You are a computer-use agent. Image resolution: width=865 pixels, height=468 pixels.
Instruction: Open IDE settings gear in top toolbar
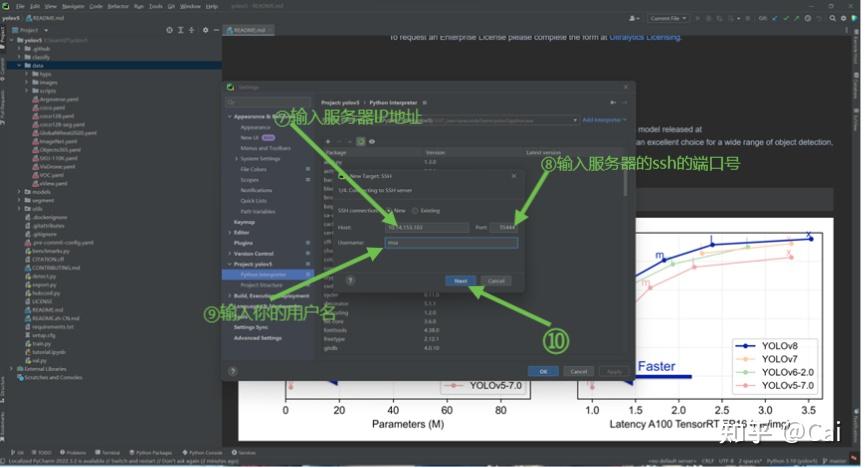tap(843, 18)
